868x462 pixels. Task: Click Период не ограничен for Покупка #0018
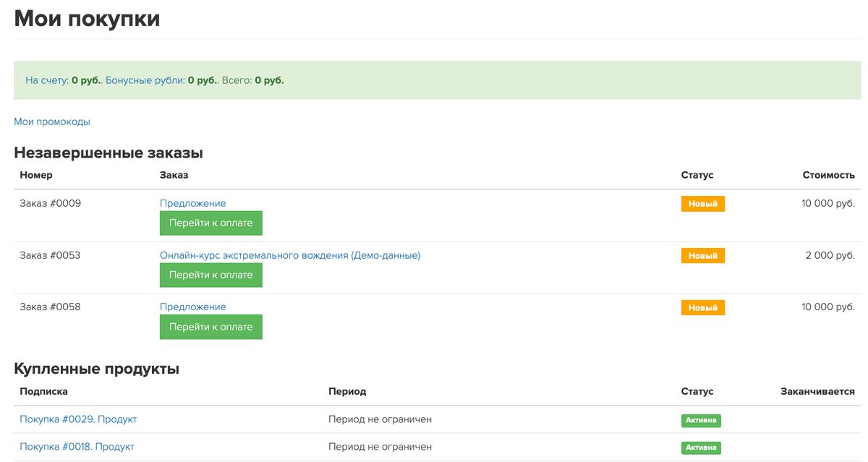(380, 447)
